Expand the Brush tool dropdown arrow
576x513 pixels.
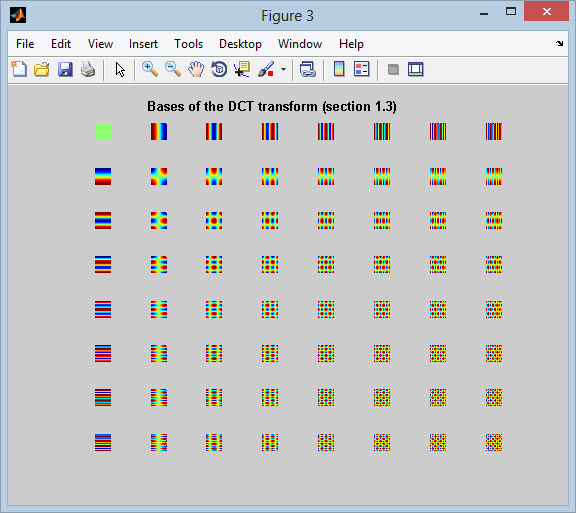click(283, 69)
